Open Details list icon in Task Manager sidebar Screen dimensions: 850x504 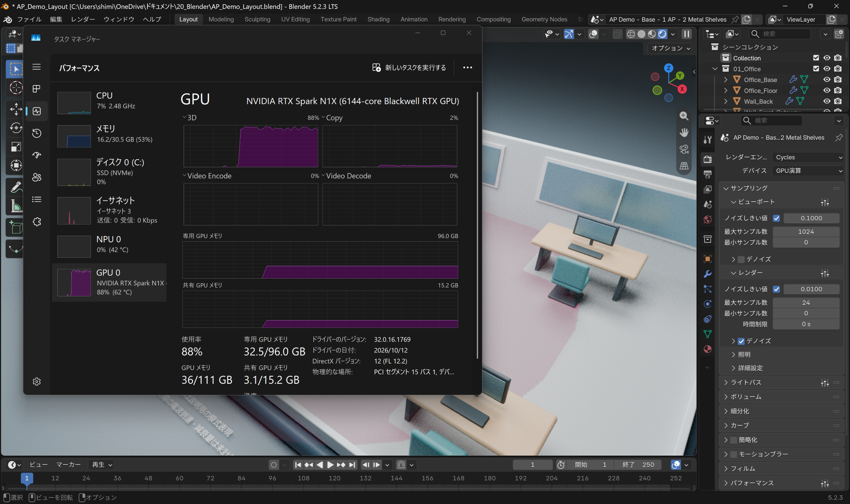37,200
